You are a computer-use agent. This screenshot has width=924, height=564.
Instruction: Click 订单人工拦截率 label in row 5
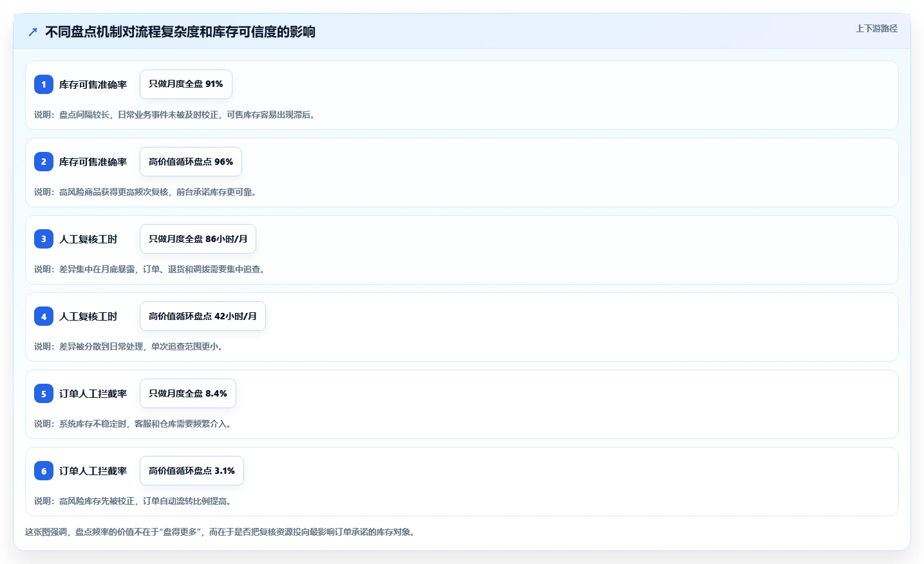click(93, 393)
